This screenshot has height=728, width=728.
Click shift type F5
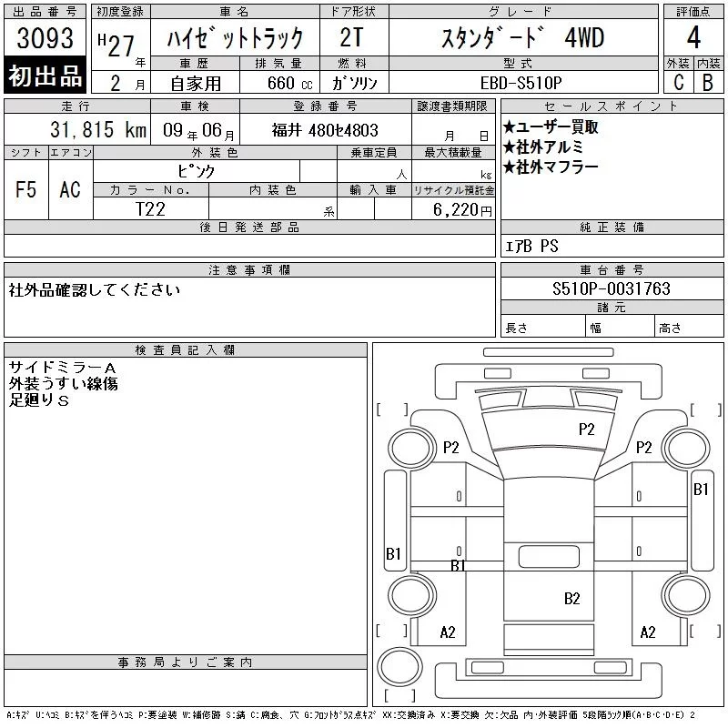pos(26,189)
